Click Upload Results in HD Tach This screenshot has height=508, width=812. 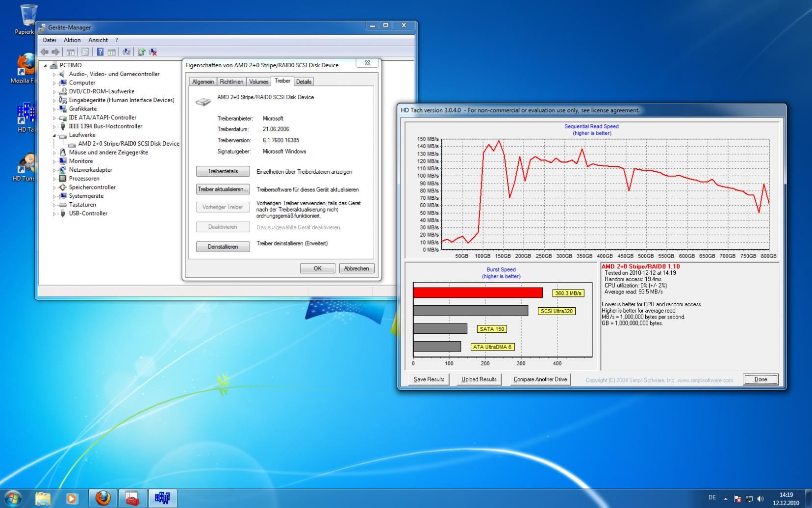tap(479, 379)
